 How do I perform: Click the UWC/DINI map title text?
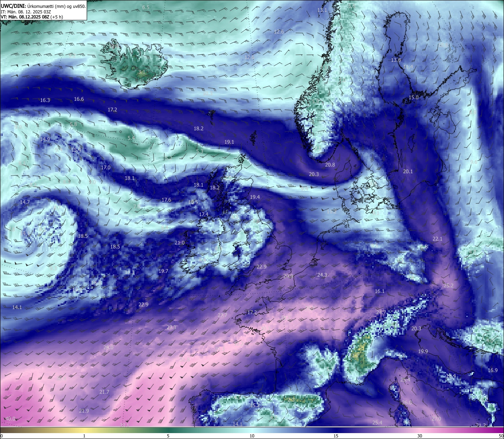(43, 6)
